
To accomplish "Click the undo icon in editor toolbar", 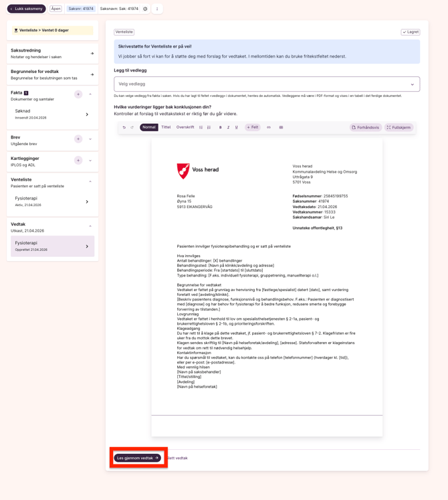I will (x=124, y=127).
